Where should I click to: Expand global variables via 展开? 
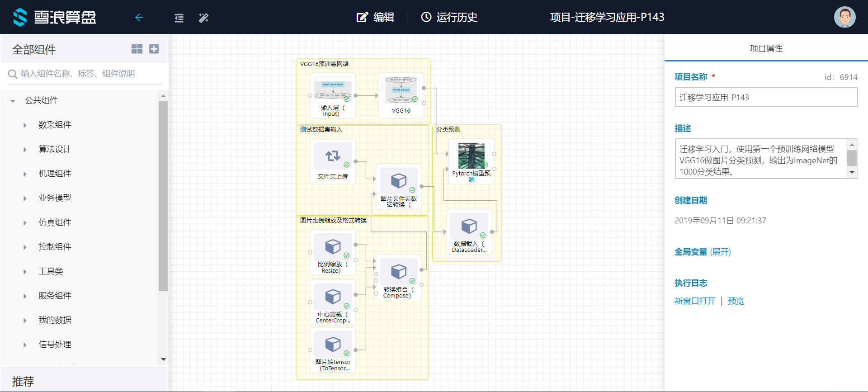pos(720,252)
